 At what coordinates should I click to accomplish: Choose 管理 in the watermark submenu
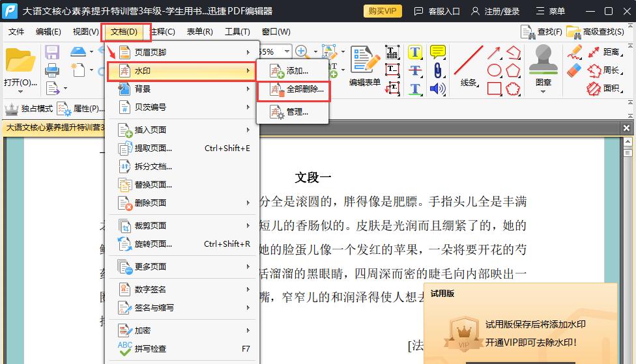[293, 112]
